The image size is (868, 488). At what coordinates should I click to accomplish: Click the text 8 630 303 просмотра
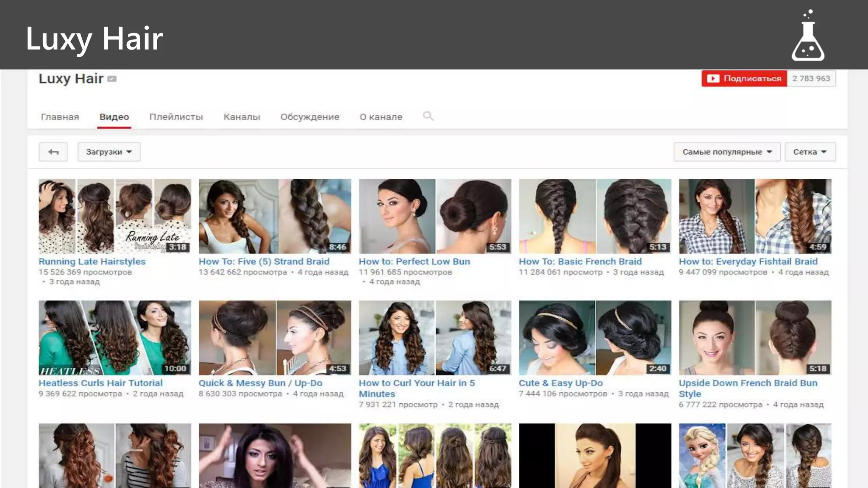click(240, 394)
